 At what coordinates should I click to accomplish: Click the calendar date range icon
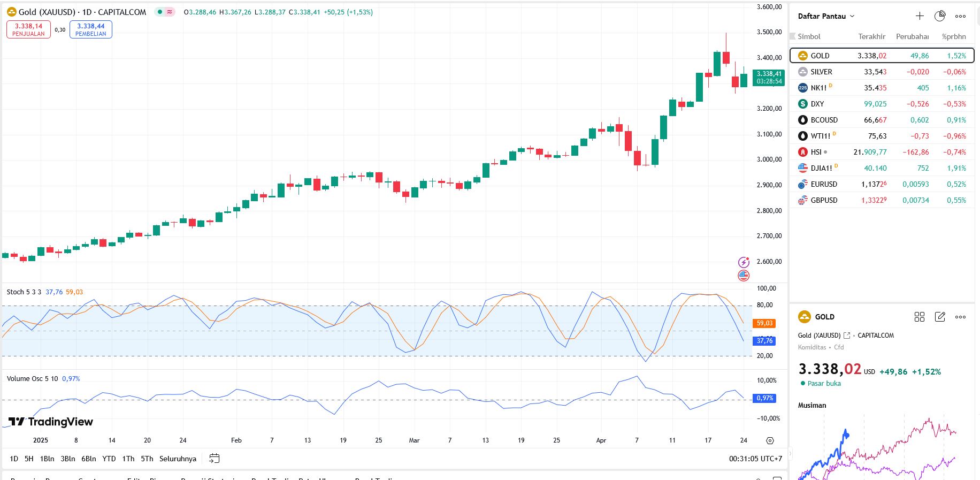click(x=215, y=459)
